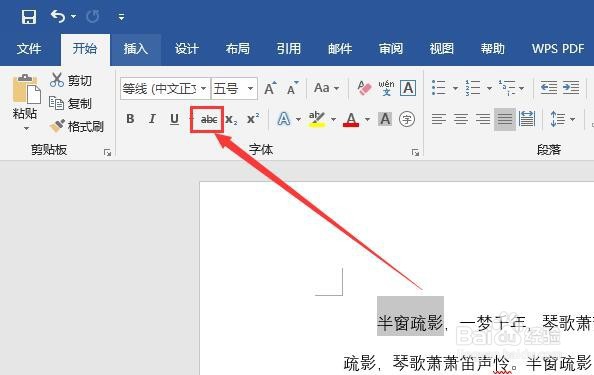Click the 剪切 cut button

(x=71, y=80)
